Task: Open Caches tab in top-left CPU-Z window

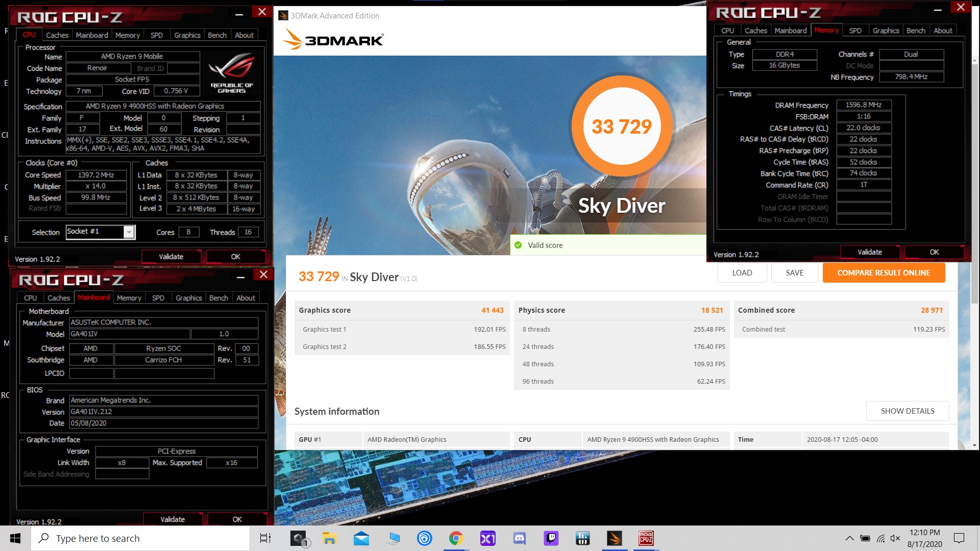Action: (x=57, y=35)
